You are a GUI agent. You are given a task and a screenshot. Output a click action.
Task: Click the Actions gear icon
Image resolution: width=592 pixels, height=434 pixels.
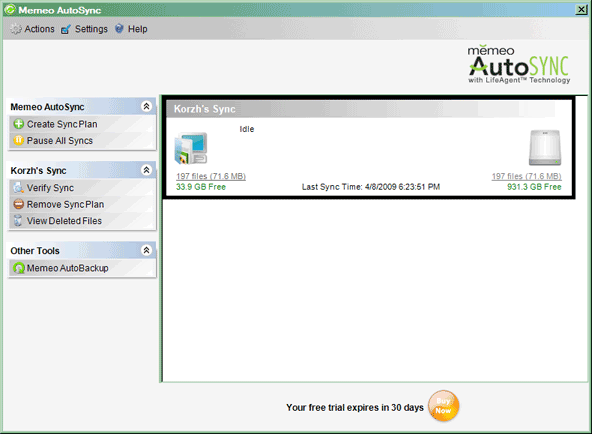click(15, 29)
